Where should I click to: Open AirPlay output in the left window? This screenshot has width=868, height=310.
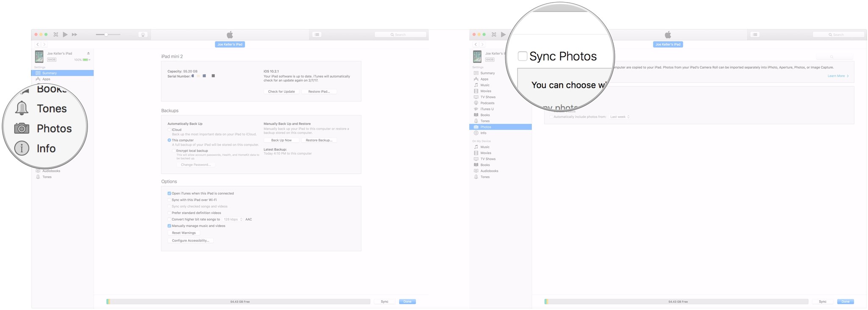click(x=143, y=35)
